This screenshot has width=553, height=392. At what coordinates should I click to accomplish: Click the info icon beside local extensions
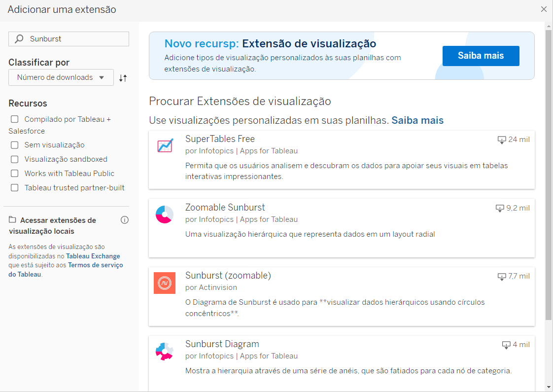[125, 220]
